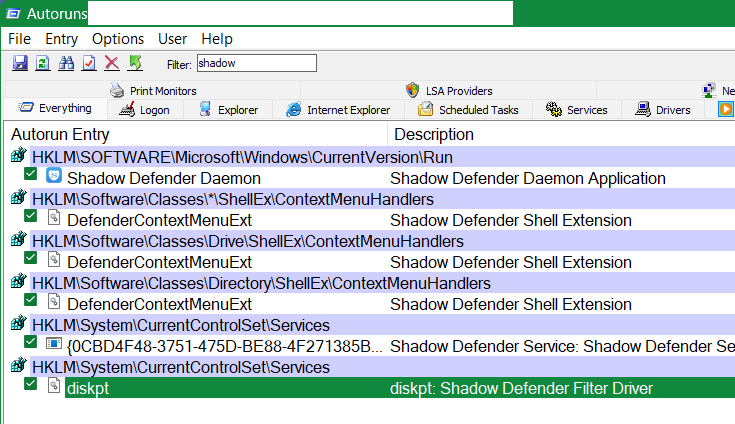Open the File menu
This screenshot has width=735, height=424.
[x=19, y=39]
